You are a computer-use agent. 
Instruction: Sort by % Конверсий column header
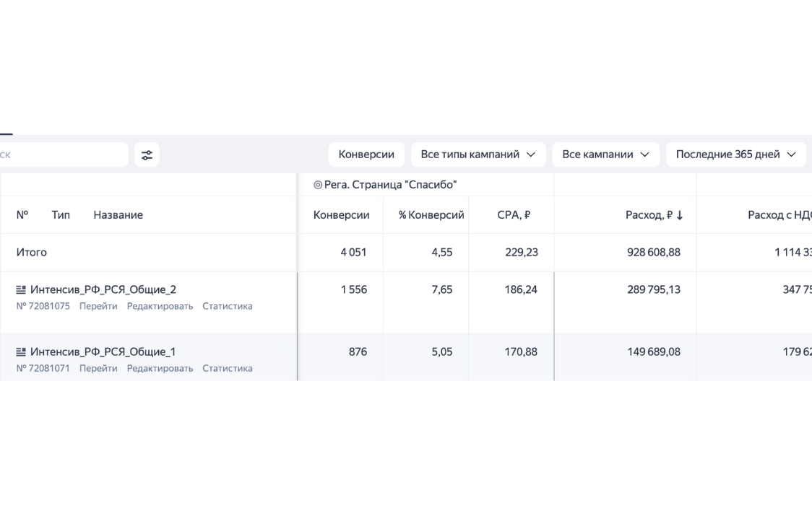pyautogui.click(x=431, y=215)
